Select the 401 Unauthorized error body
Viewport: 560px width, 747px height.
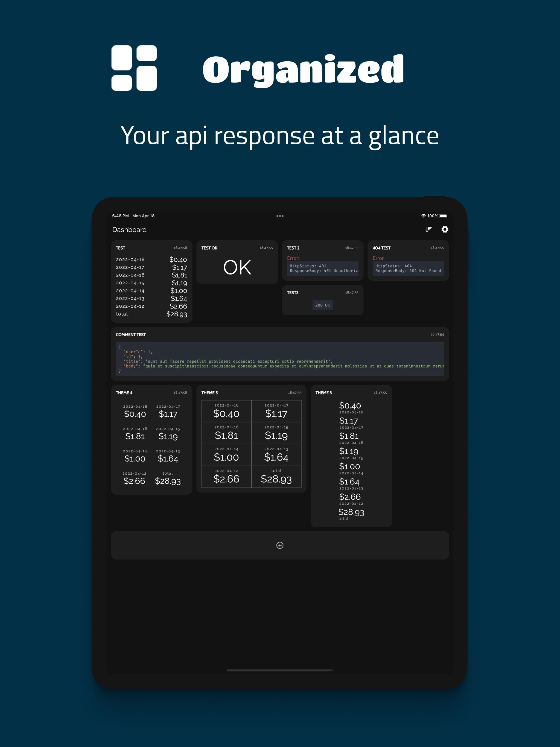pos(323,268)
